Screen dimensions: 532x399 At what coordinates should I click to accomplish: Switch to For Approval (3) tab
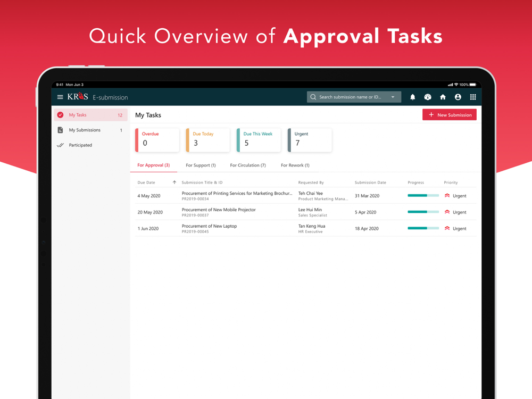(x=153, y=165)
